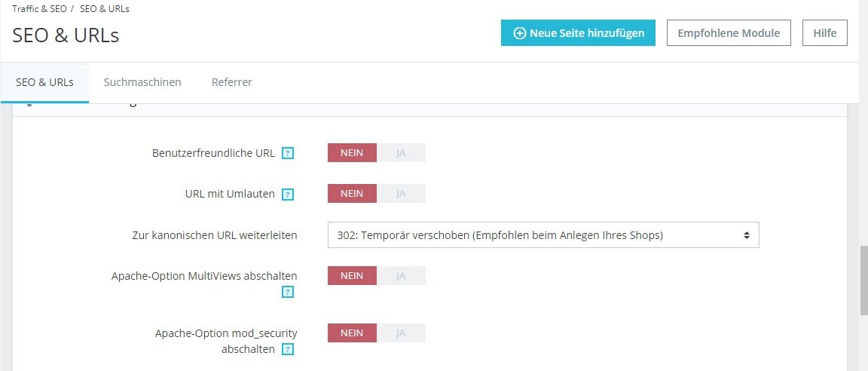Click help icon next to URL mit Umlauten

tap(288, 195)
